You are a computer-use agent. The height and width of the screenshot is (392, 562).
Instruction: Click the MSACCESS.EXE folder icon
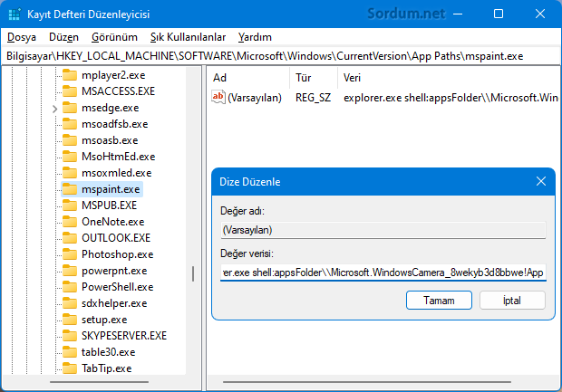[x=70, y=91]
